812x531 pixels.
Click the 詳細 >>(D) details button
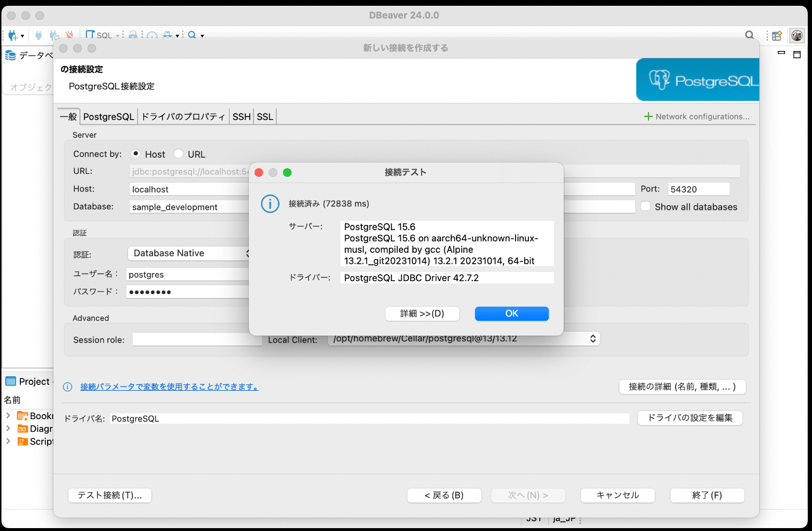(x=422, y=314)
